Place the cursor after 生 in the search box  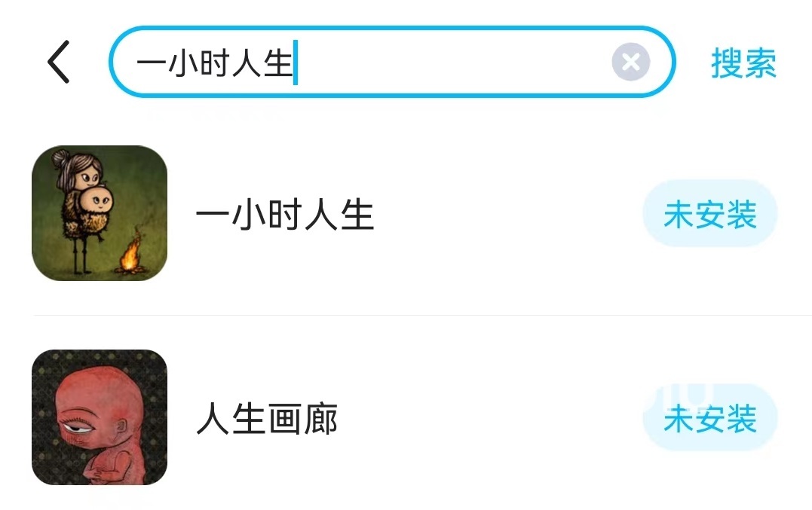(x=295, y=63)
